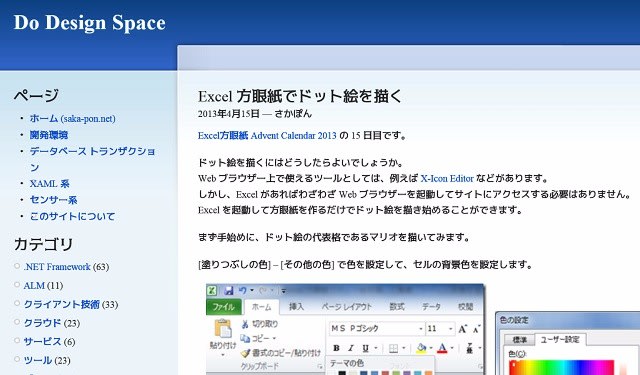Open the Excel方眼紙 Advent Calendar 2013 link
The height and width of the screenshot is (375, 640).
pyautogui.click(x=267, y=135)
